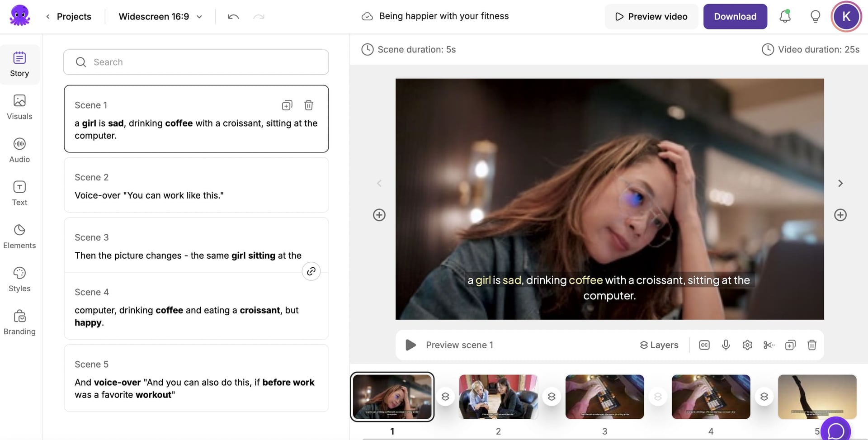Switch to the Story tab
The image size is (868, 440).
[x=19, y=64]
